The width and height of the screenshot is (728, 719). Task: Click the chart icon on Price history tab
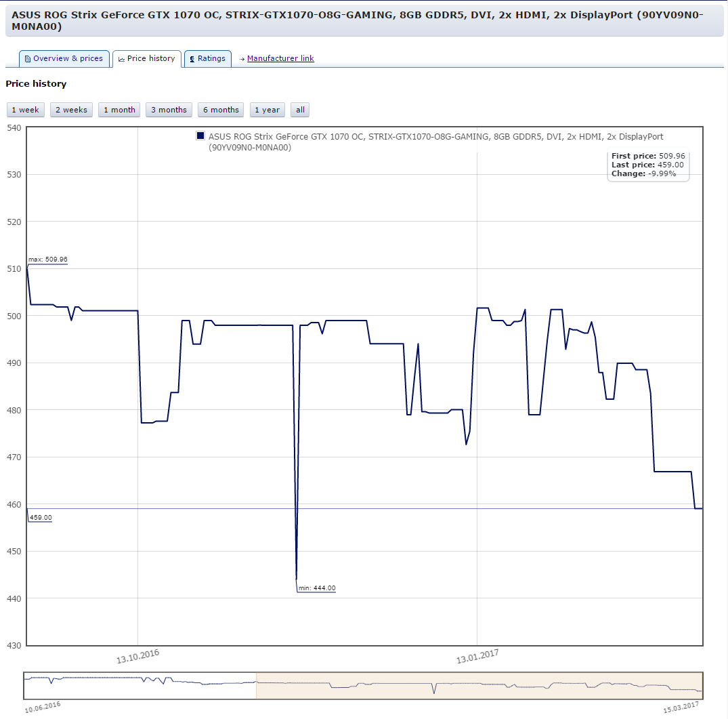coord(121,59)
